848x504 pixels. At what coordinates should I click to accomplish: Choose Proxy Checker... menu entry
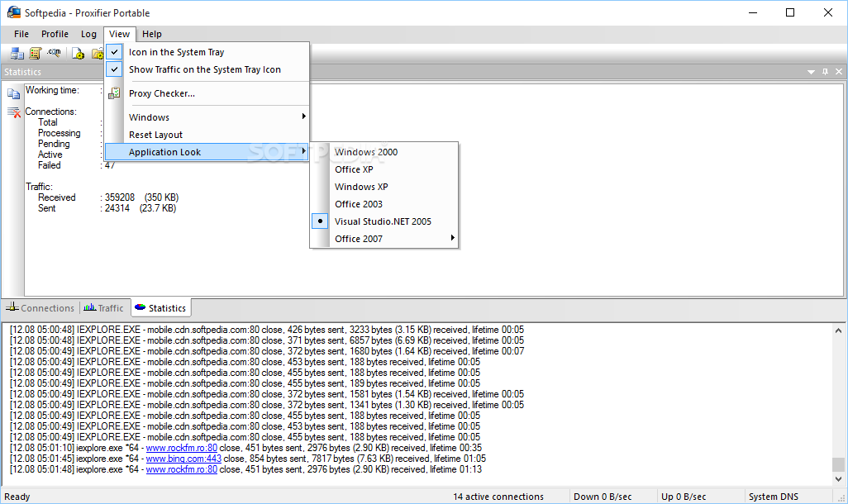(207, 93)
